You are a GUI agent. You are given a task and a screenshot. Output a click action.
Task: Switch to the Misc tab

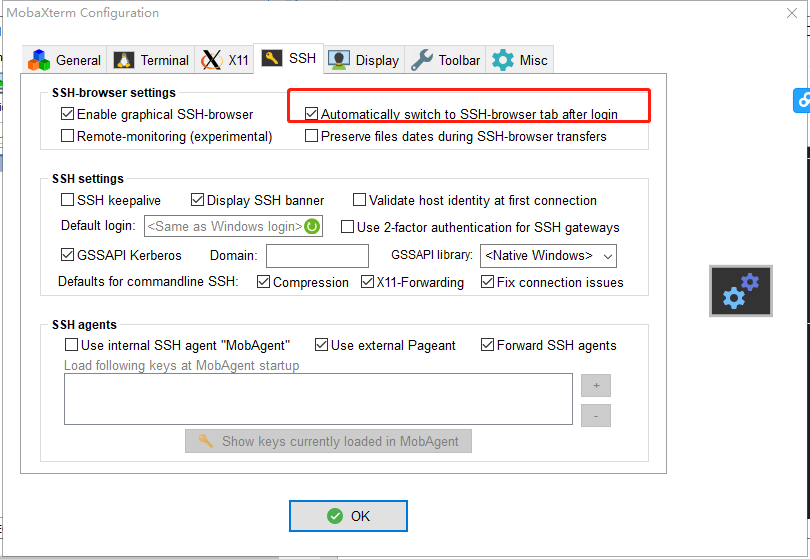point(520,60)
